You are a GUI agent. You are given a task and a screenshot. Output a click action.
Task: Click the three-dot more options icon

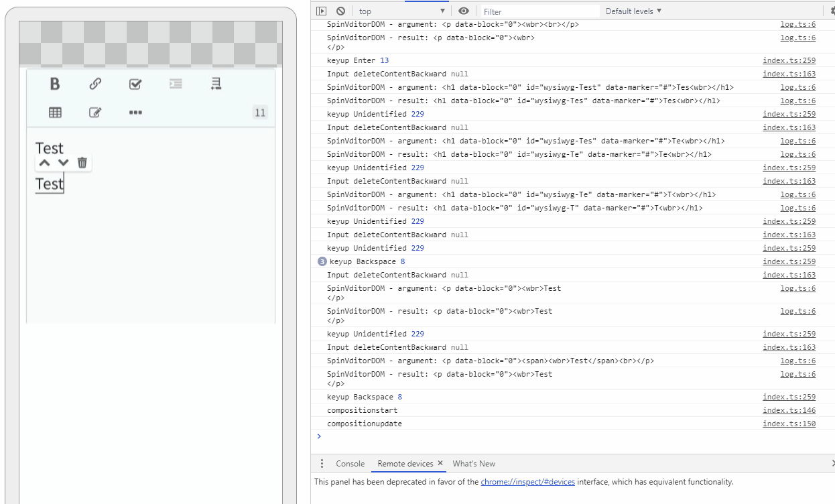pos(135,113)
